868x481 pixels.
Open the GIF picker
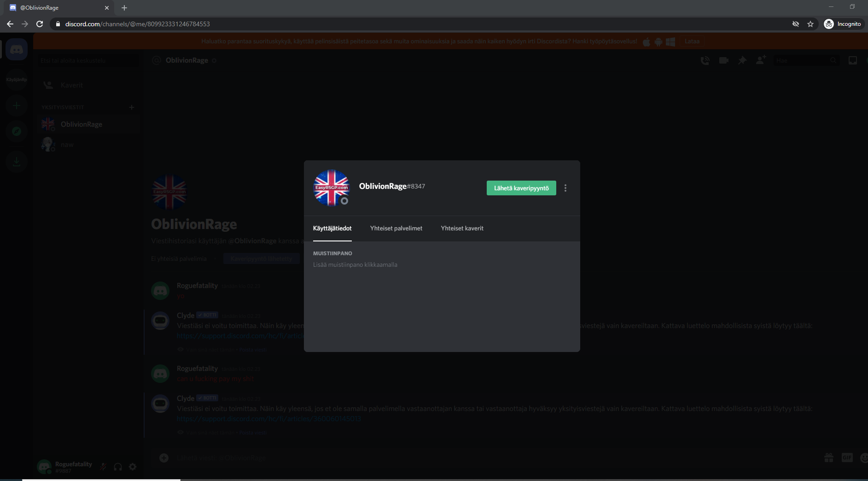click(847, 458)
